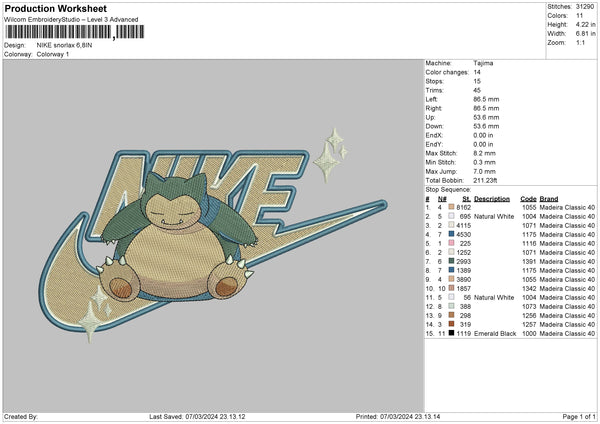Click the Snorlax Nike embroidery design preview

(213, 235)
